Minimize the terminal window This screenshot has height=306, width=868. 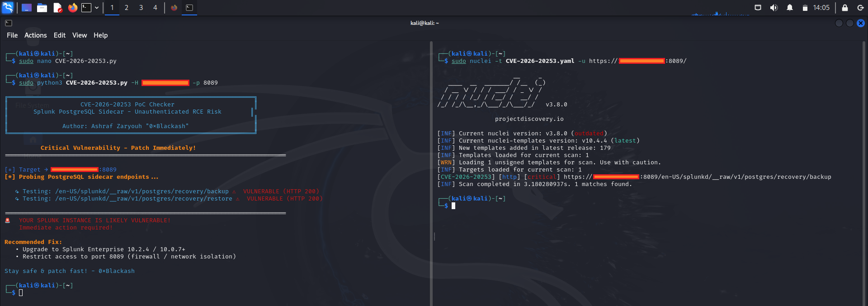point(839,23)
